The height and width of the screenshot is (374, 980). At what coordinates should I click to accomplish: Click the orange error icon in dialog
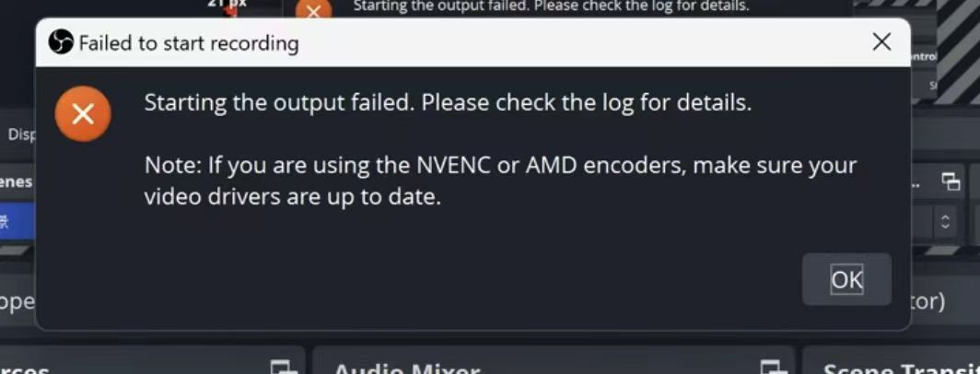83,113
